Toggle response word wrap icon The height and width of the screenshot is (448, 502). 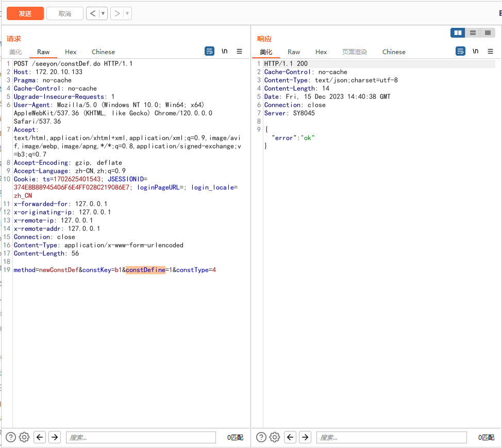(x=460, y=51)
